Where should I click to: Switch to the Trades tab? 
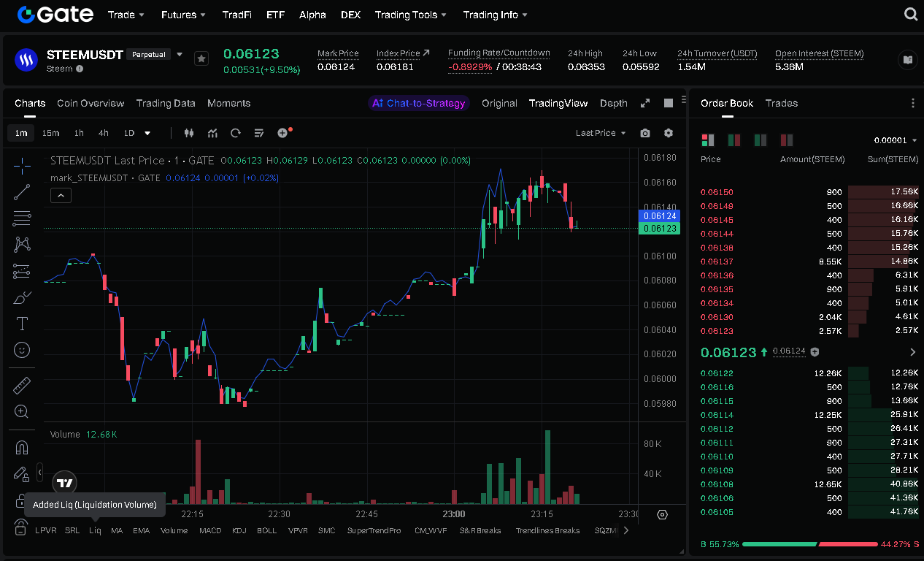781,103
